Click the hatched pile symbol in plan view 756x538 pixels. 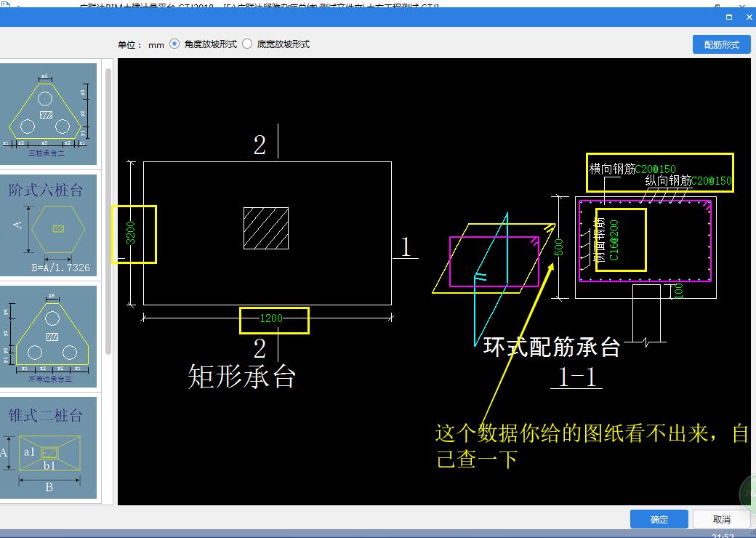coord(266,229)
